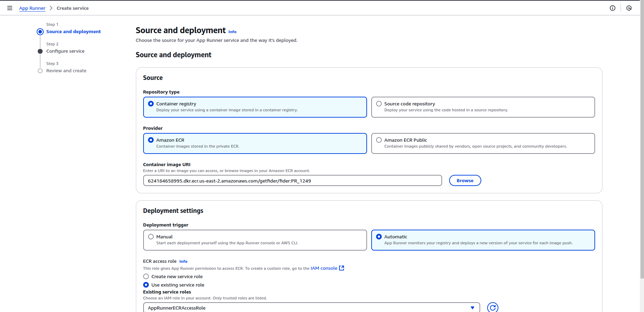Image resolution: width=644 pixels, height=312 pixels.
Task: Select the Container registry radio button
Action: [151, 104]
